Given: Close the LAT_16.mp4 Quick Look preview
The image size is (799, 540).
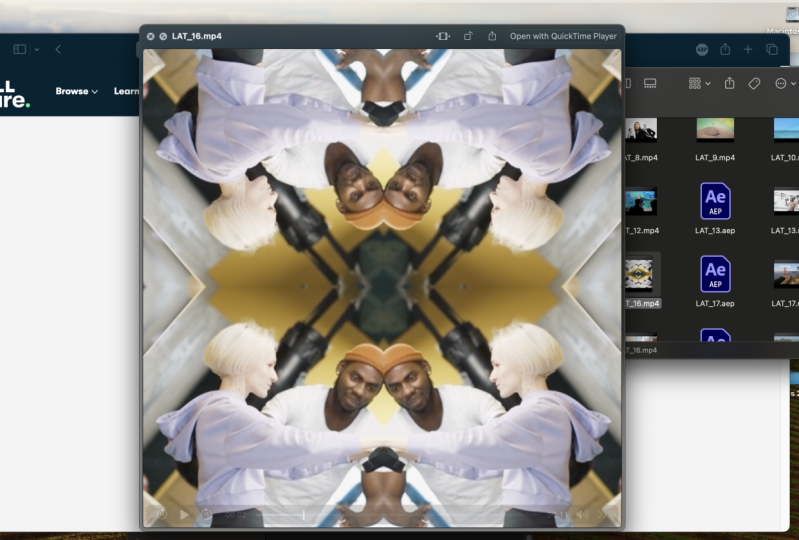Looking at the screenshot, I should coord(150,36).
